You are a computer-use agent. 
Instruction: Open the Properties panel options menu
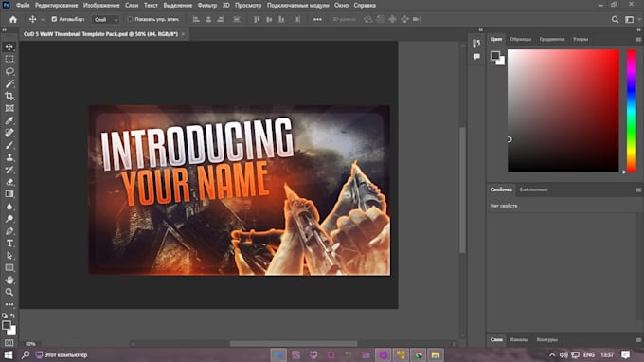(x=638, y=190)
